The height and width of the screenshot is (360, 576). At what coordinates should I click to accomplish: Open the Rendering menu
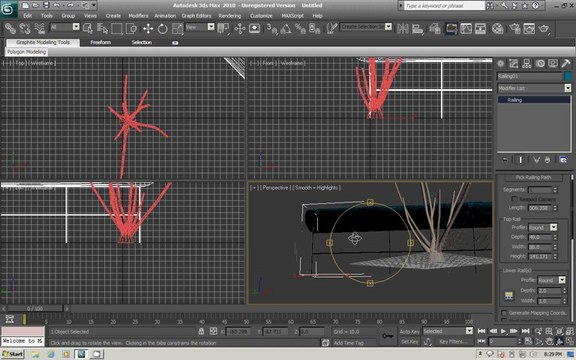coord(230,16)
